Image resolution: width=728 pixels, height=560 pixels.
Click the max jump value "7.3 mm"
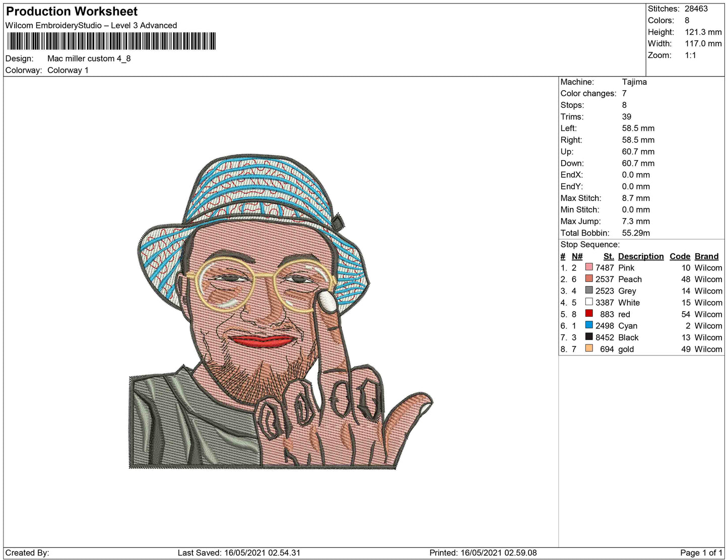coord(636,221)
